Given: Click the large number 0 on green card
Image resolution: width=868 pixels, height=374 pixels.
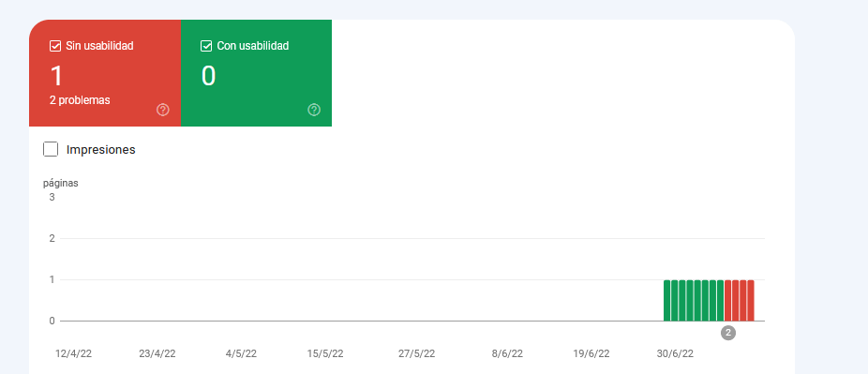Looking at the screenshot, I should (x=208, y=76).
